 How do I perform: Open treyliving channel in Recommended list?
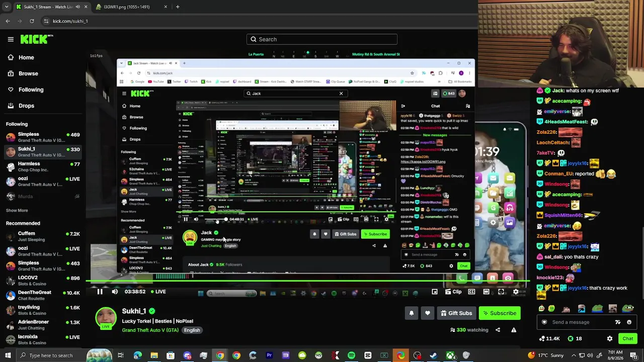[43, 310]
